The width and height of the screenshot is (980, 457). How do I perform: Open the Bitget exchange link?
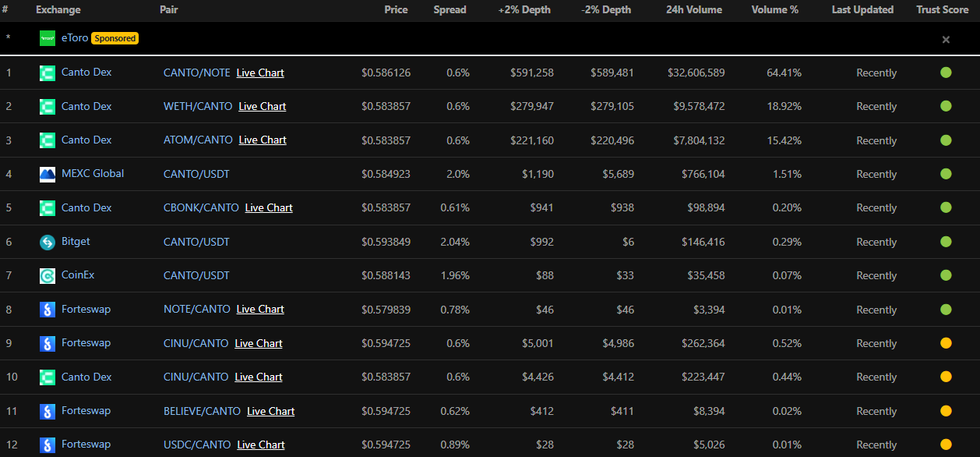(76, 242)
